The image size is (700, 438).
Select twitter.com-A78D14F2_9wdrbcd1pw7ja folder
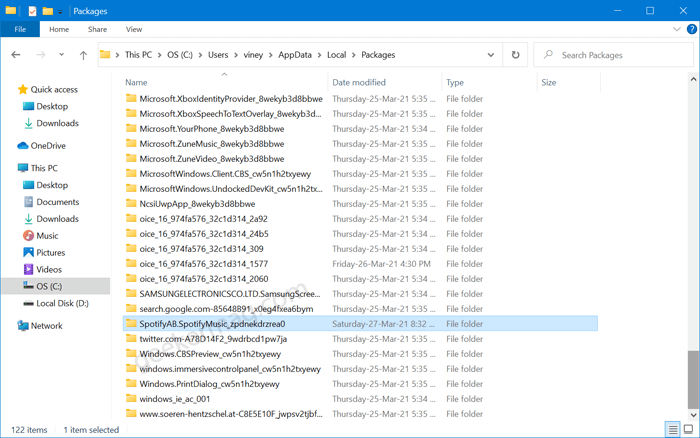click(x=213, y=339)
